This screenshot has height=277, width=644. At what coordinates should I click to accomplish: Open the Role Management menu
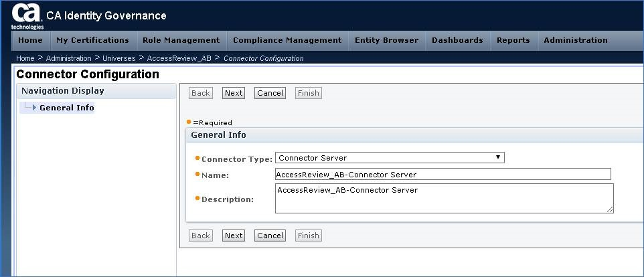tap(181, 40)
